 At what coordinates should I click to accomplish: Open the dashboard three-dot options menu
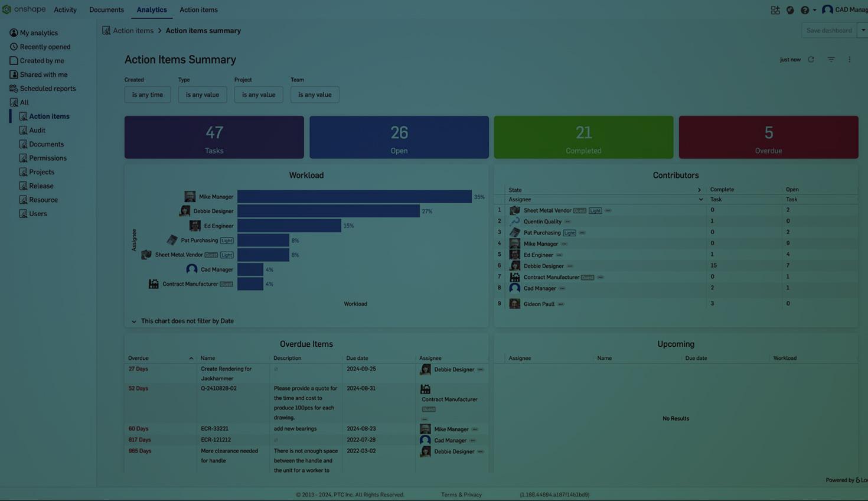(x=849, y=59)
